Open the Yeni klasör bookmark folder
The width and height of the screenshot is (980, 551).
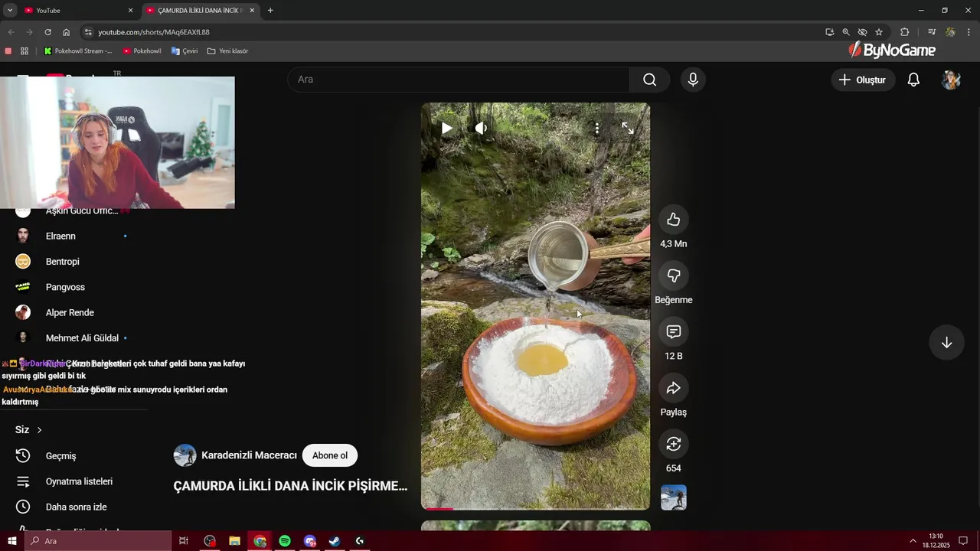[227, 51]
